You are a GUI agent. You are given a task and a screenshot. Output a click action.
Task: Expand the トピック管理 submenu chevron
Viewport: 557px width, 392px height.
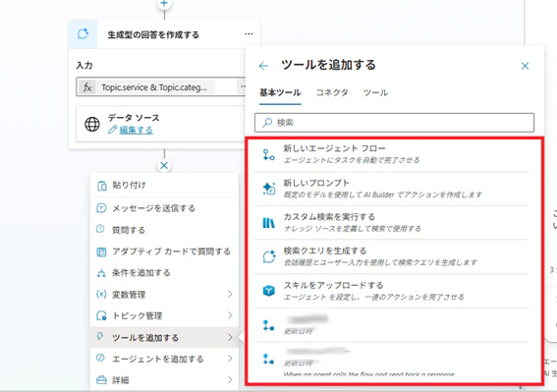230,315
